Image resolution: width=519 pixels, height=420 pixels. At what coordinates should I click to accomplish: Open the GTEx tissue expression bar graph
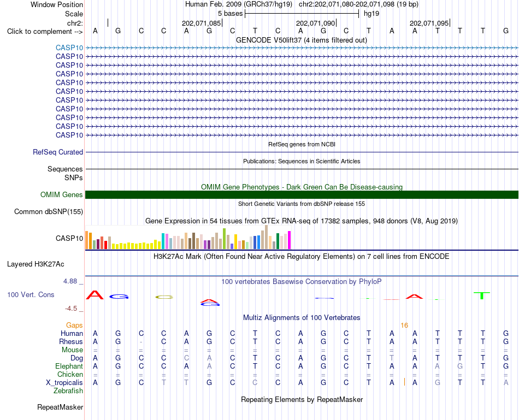click(188, 237)
